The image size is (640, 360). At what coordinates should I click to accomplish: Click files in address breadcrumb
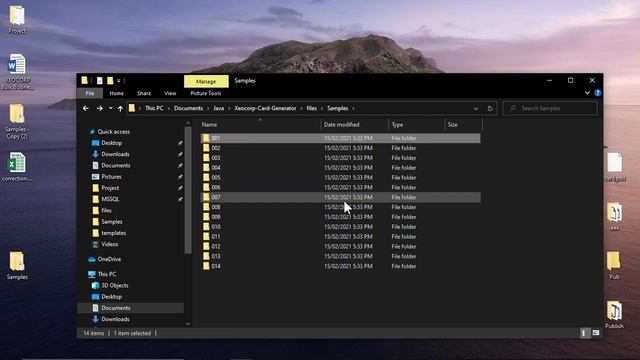pyautogui.click(x=311, y=108)
